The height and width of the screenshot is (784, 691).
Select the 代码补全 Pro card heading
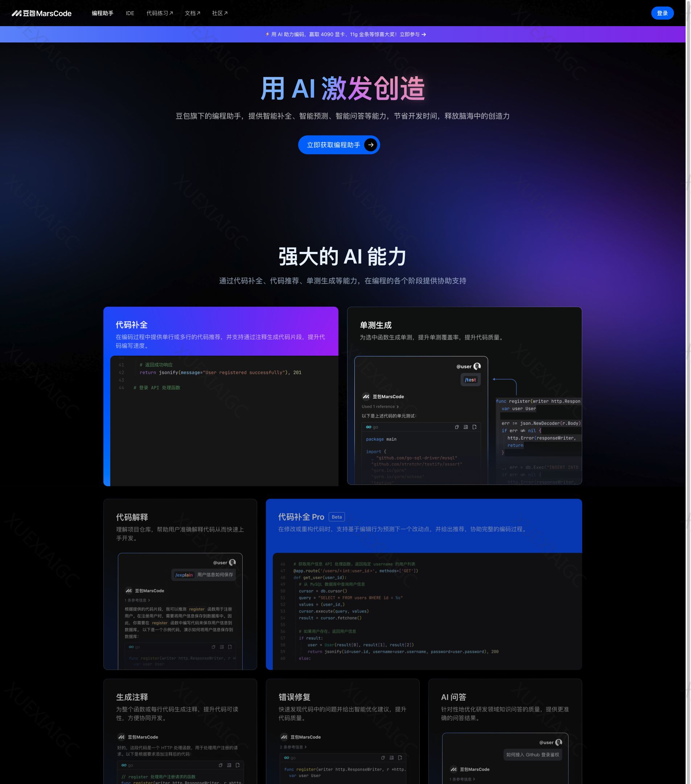point(301,517)
